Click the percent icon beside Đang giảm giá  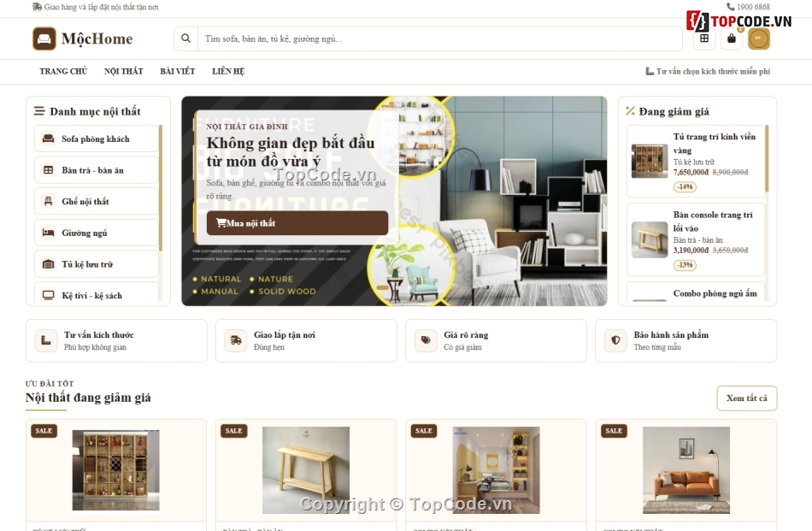[630, 111]
